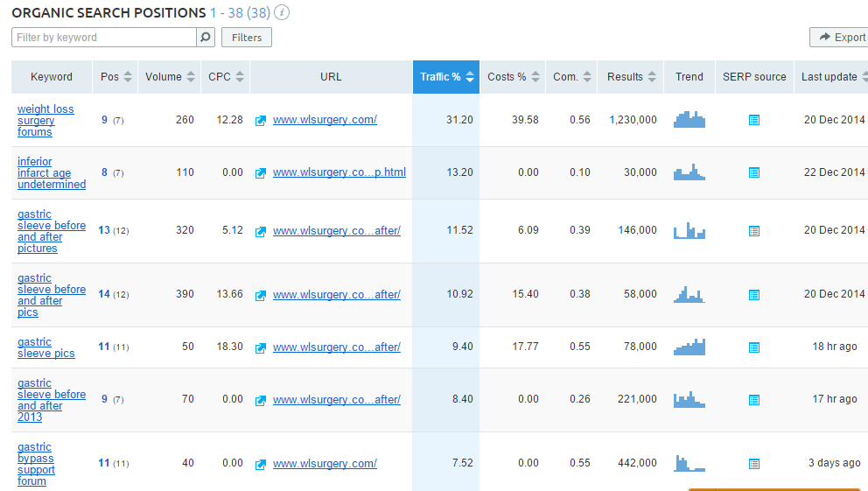Open keyword inferior infarct age undetermined

(x=52, y=172)
